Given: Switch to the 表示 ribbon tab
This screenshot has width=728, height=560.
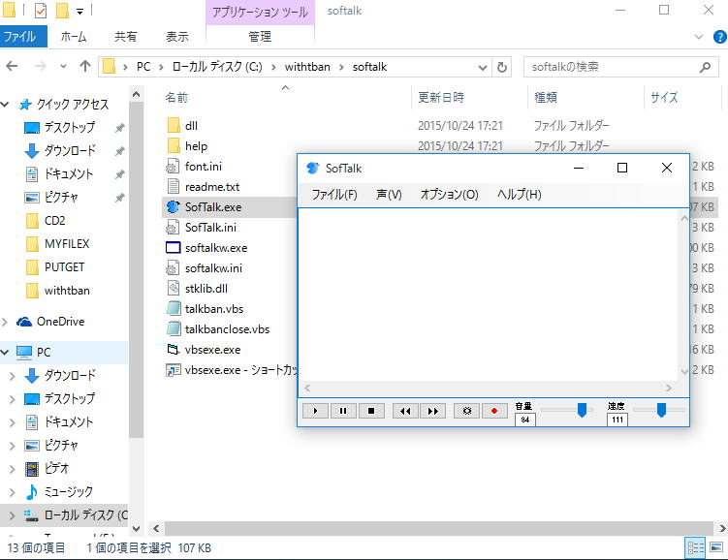Looking at the screenshot, I should 177,37.
